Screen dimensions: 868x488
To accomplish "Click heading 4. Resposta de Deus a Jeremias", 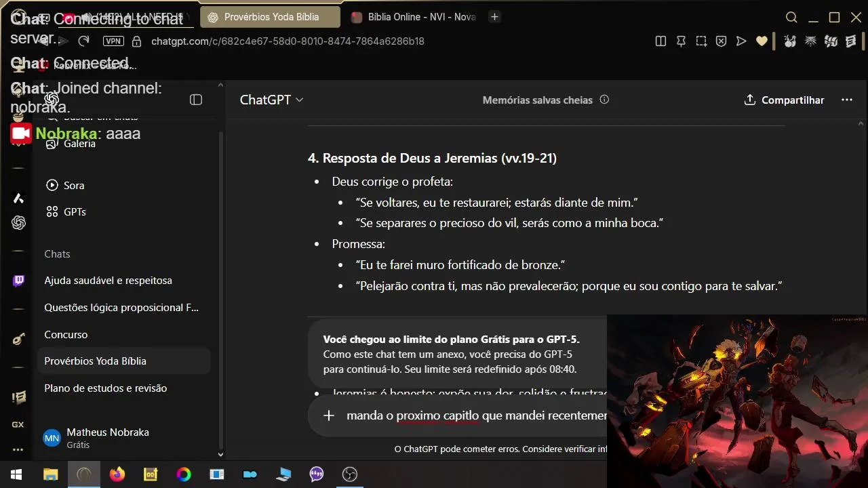I will (x=432, y=159).
